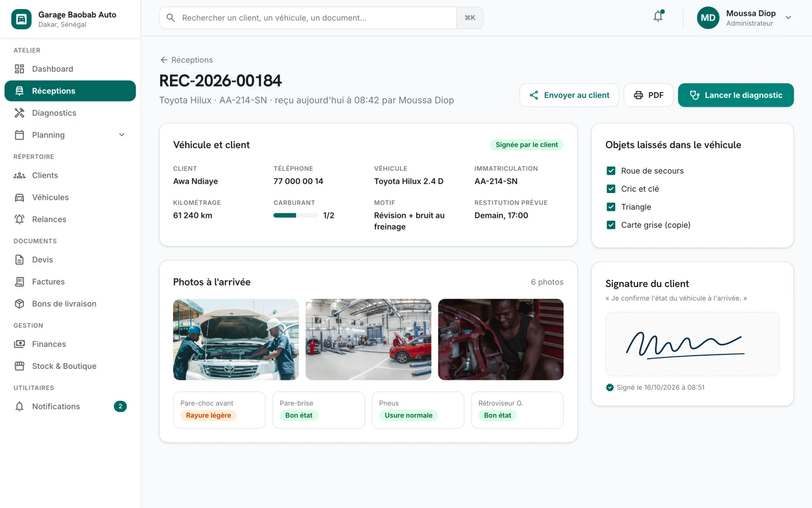Open the Finances menu item
Screen dimensions: 812x508
pos(70,344)
